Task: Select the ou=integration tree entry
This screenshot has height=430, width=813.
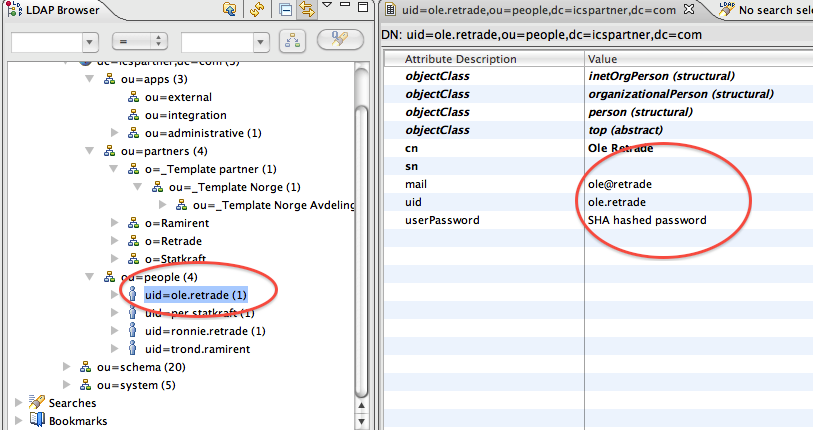Action: pos(186,115)
